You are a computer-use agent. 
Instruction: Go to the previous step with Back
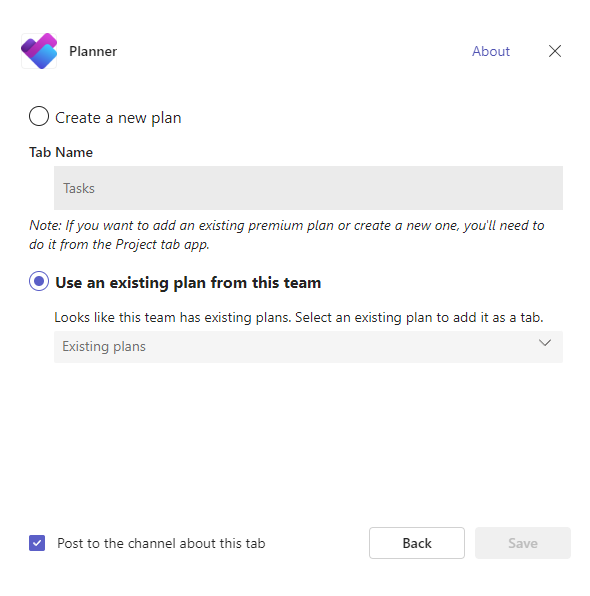(x=417, y=543)
